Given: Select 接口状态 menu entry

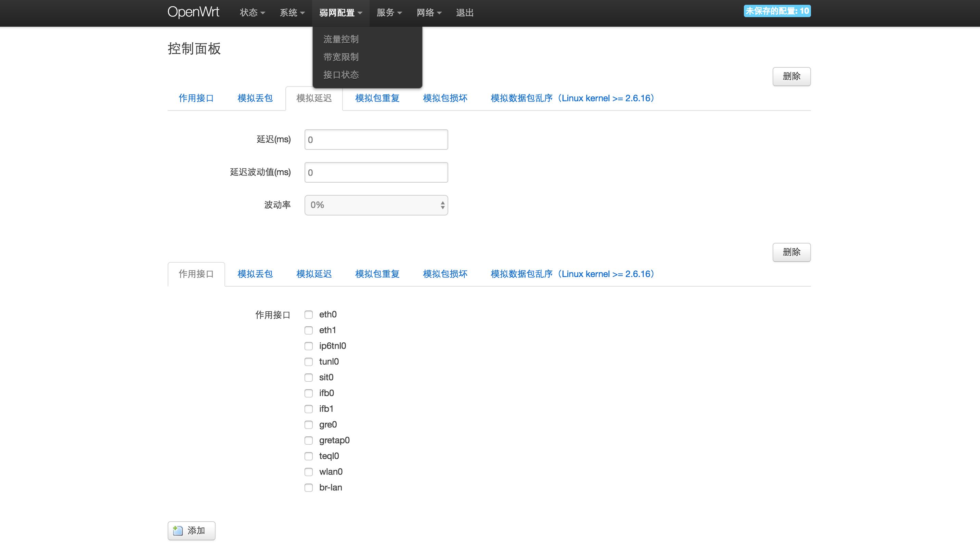Looking at the screenshot, I should point(341,75).
